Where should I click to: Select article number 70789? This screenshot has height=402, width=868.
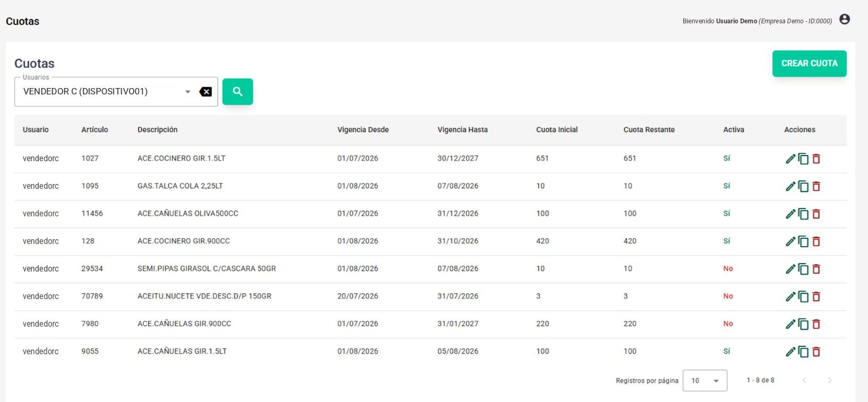tap(92, 296)
